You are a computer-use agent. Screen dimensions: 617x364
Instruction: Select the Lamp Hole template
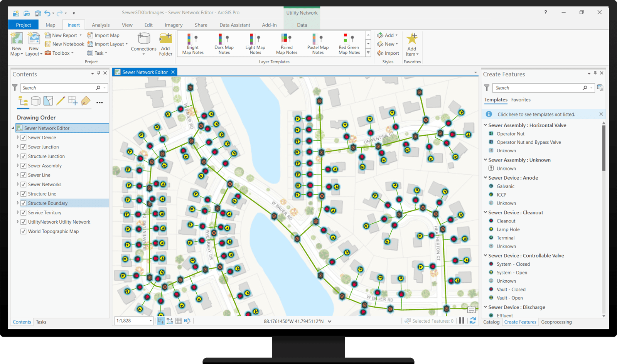point(508,229)
